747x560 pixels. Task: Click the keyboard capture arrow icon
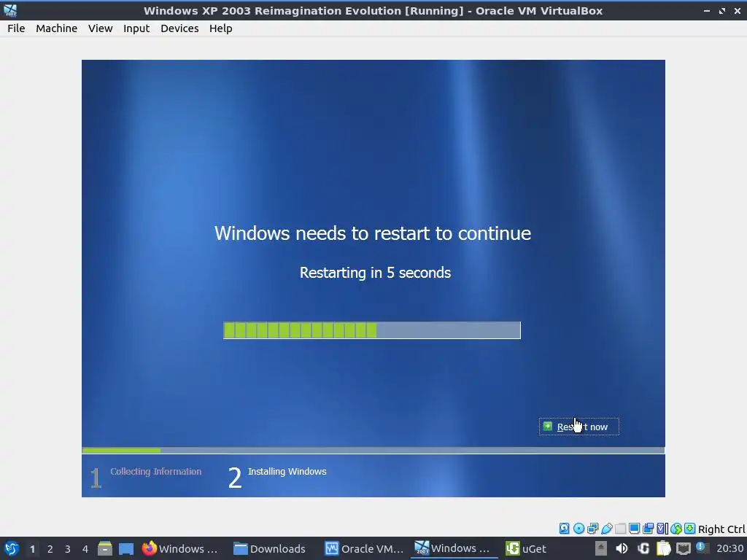pos(690,529)
